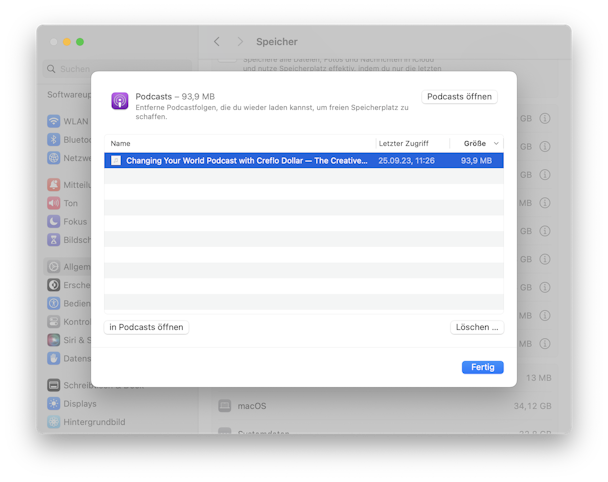This screenshot has height=482, width=608.
Task: Confirm with the Fertig button
Action: [x=482, y=367]
